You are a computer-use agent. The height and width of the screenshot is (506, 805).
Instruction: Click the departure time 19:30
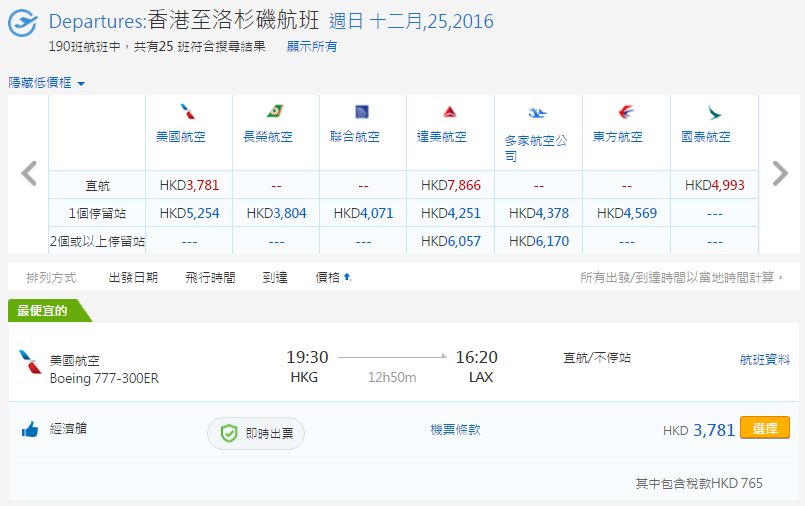[x=307, y=357]
